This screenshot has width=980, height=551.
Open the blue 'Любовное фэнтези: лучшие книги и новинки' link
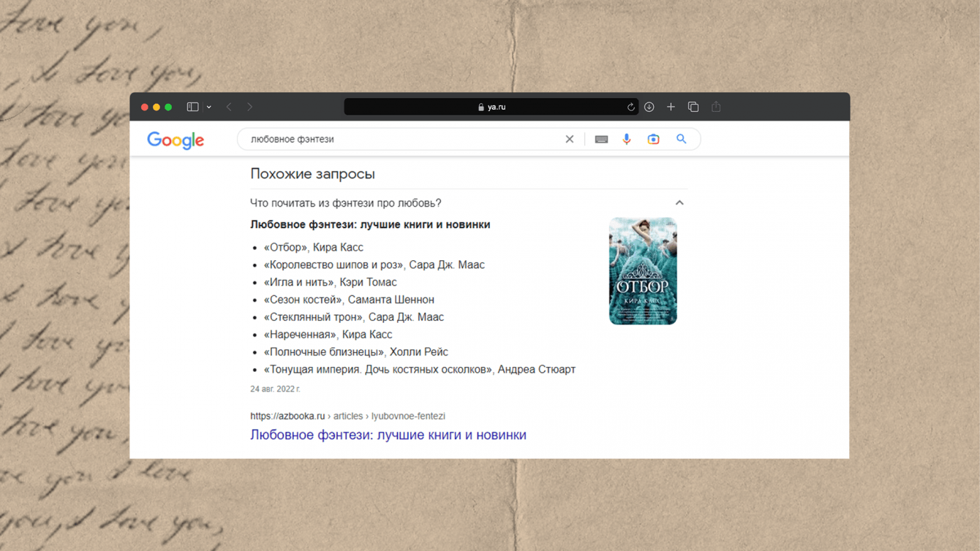(x=388, y=435)
